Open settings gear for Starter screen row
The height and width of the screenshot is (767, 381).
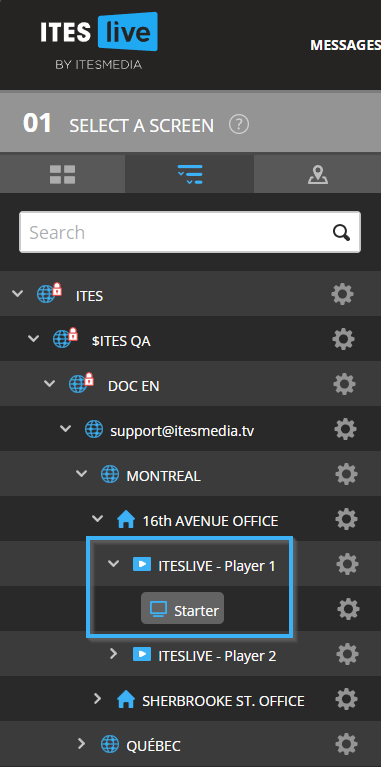[348, 609]
